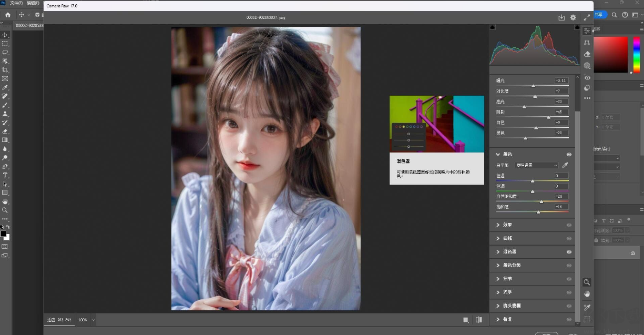Toggle visibility of 颜色 panel edits
This screenshot has height=335, width=644.
pos(569,155)
